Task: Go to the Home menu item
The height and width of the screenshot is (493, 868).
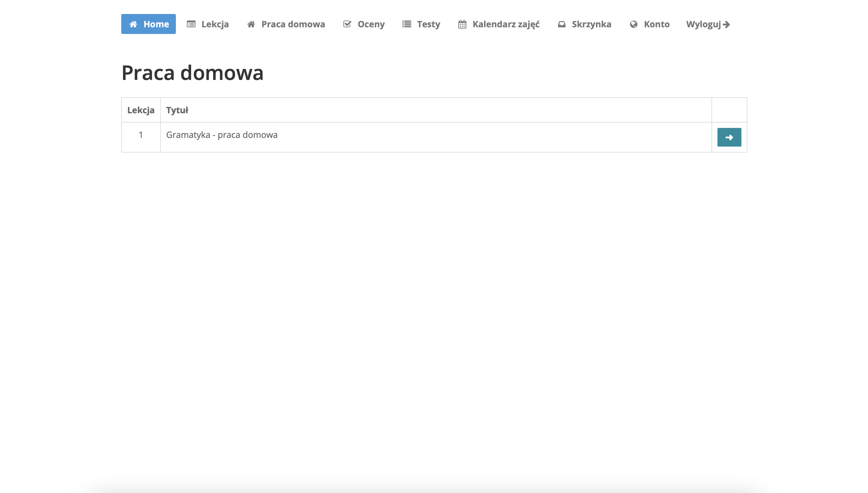Action: [156, 24]
